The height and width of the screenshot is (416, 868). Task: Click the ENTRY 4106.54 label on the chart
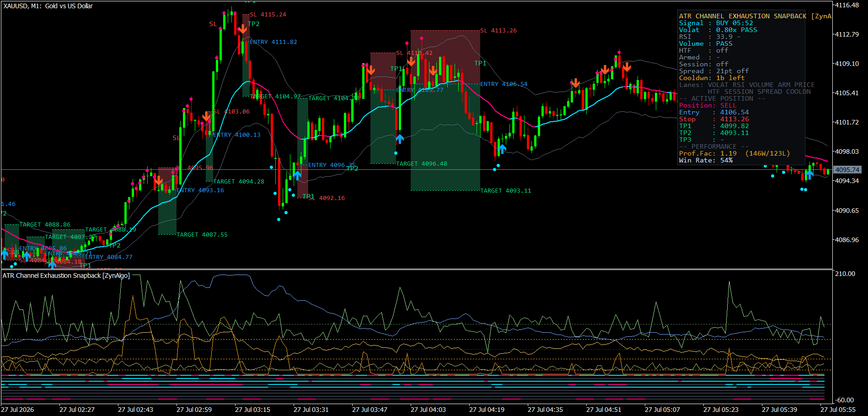coord(504,84)
